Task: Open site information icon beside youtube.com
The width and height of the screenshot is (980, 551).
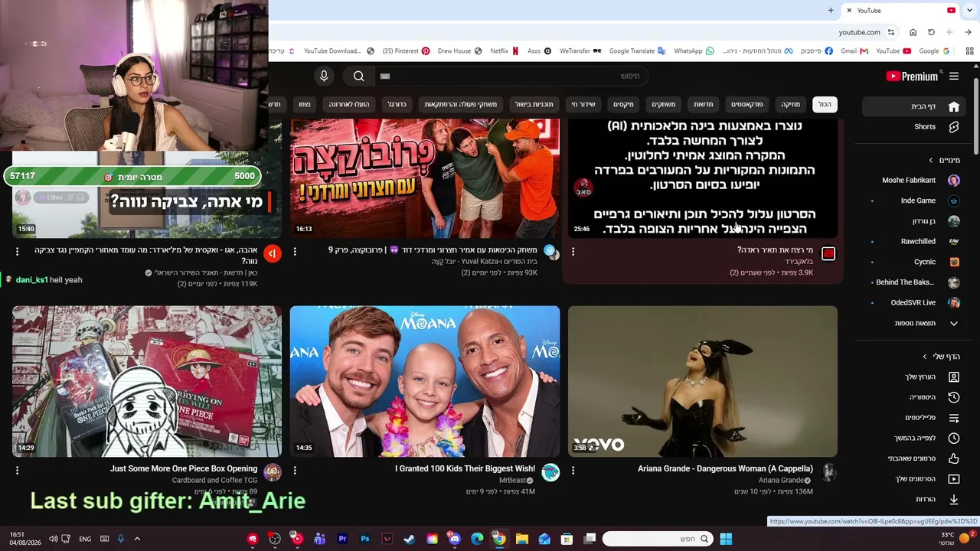Action: pyautogui.click(x=891, y=32)
